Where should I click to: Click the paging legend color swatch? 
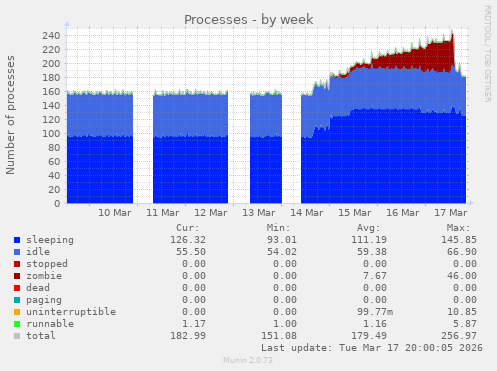17,300
